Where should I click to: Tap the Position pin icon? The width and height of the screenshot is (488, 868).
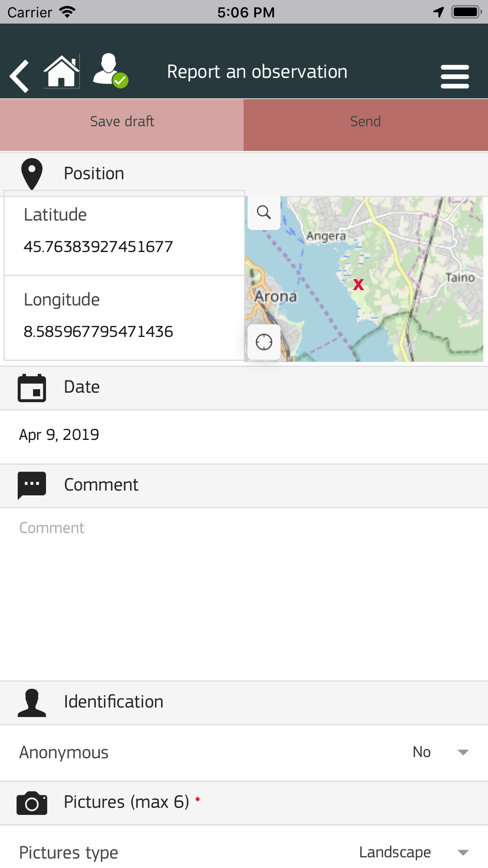point(32,174)
